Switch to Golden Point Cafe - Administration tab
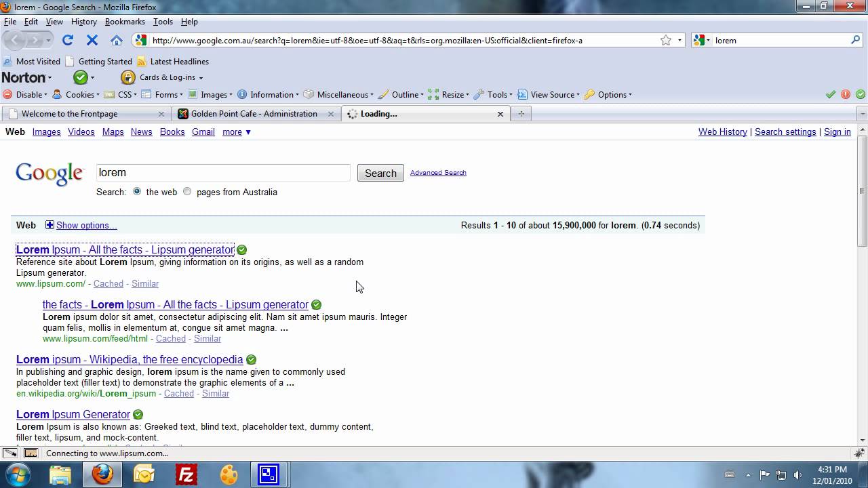This screenshot has height=488, width=868. (256, 114)
